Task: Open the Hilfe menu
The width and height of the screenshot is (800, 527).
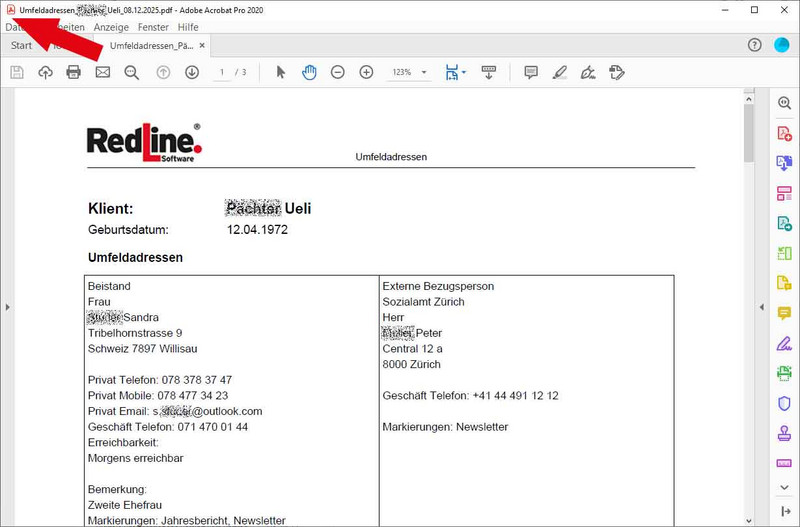Action: coord(188,27)
